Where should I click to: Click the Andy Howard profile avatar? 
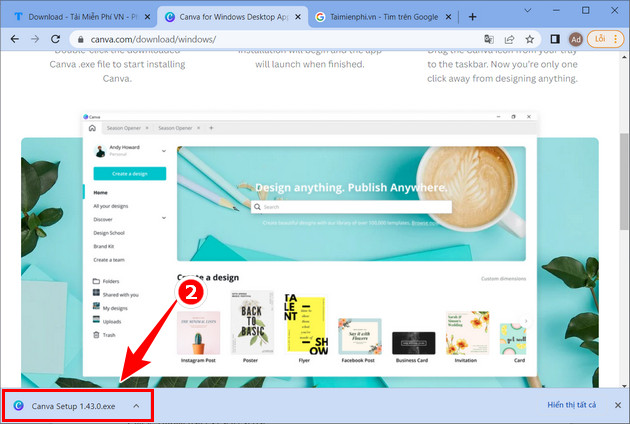click(100, 151)
